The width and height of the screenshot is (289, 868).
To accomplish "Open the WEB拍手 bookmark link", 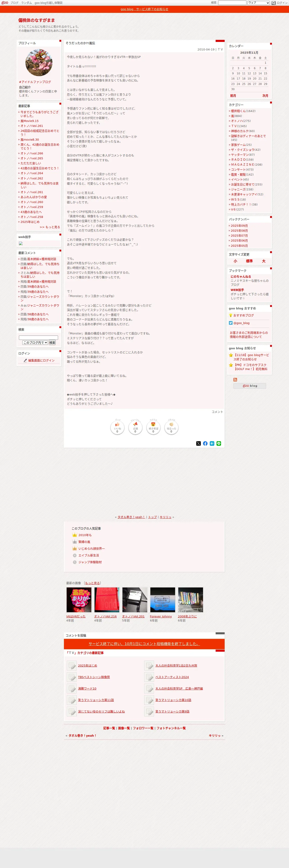I will point(237,290).
